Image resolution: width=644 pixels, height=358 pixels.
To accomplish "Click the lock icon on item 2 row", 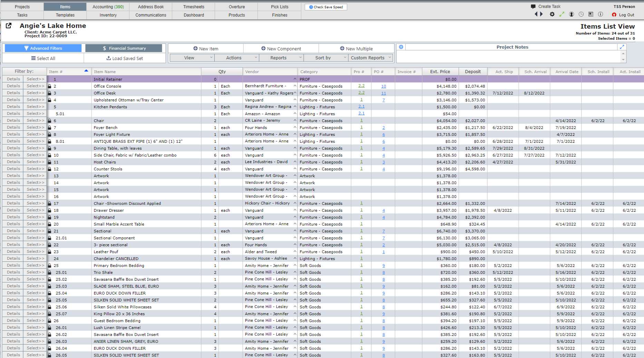I will pyautogui.click(x=49, y=86).
